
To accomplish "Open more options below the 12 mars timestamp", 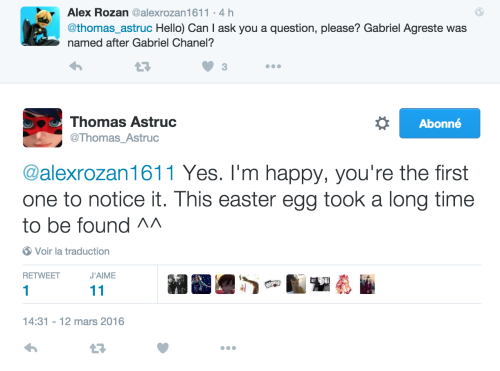I will point(228,348).
